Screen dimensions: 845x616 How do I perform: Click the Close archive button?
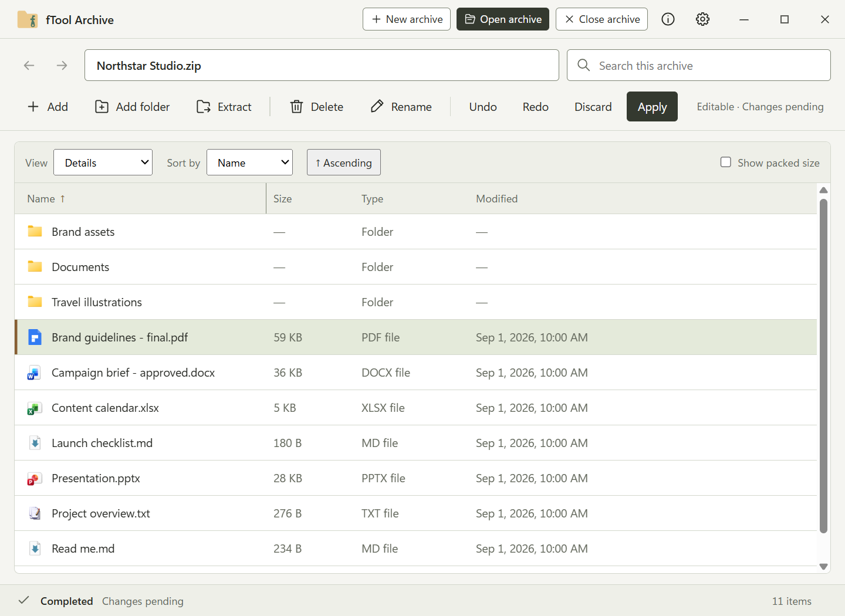coord(601,19)
